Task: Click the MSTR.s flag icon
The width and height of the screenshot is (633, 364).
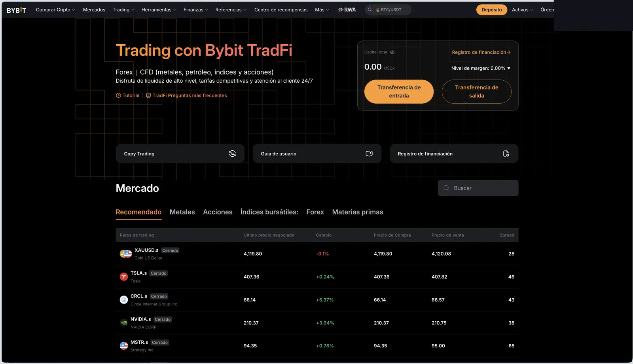Action: click(124, 346)
